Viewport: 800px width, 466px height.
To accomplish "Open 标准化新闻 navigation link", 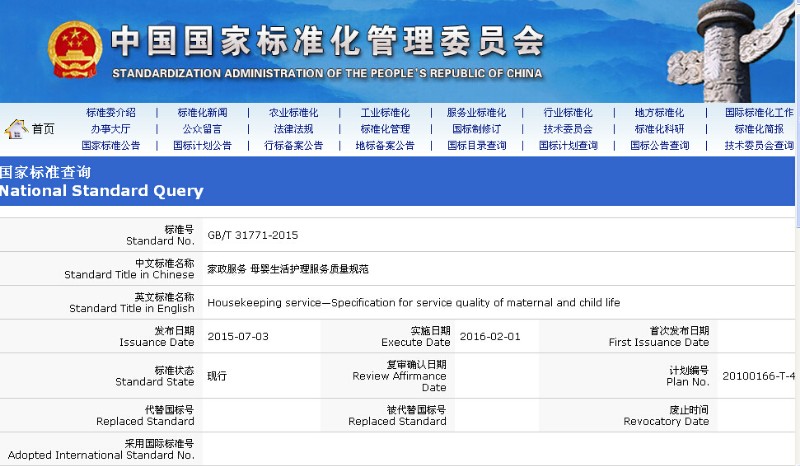I will [x=202, y=113].
